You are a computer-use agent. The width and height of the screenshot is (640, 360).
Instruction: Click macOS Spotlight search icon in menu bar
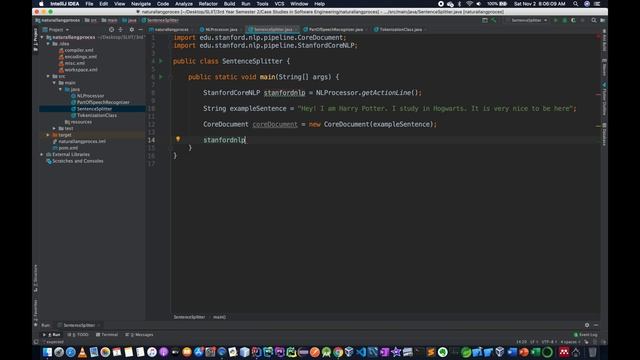pos(575,4)
